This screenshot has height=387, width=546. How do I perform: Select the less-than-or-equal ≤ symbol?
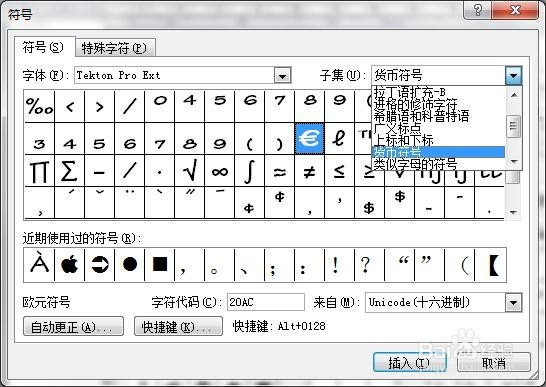pos(339,171)
